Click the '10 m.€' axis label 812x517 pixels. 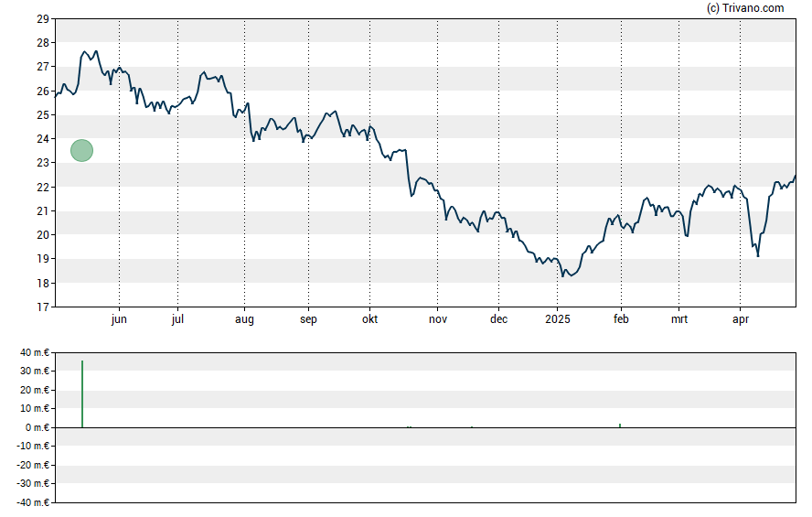tap(35, 408)
